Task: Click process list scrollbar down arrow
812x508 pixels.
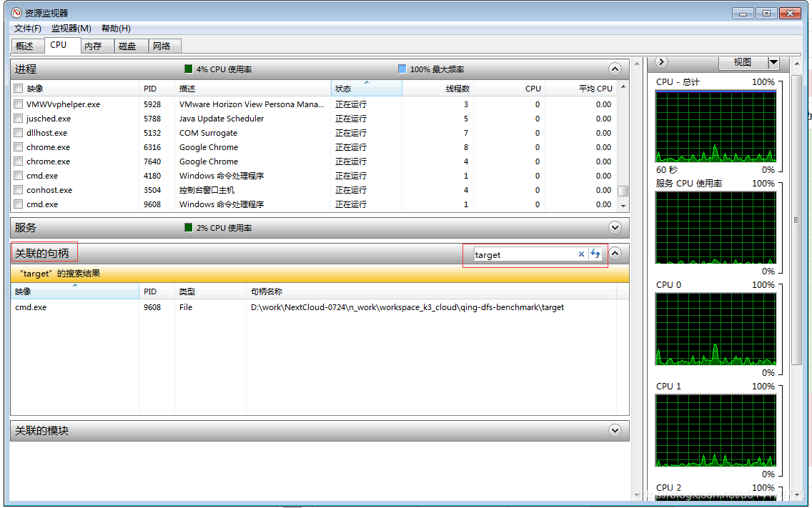Action: (623, 206)
